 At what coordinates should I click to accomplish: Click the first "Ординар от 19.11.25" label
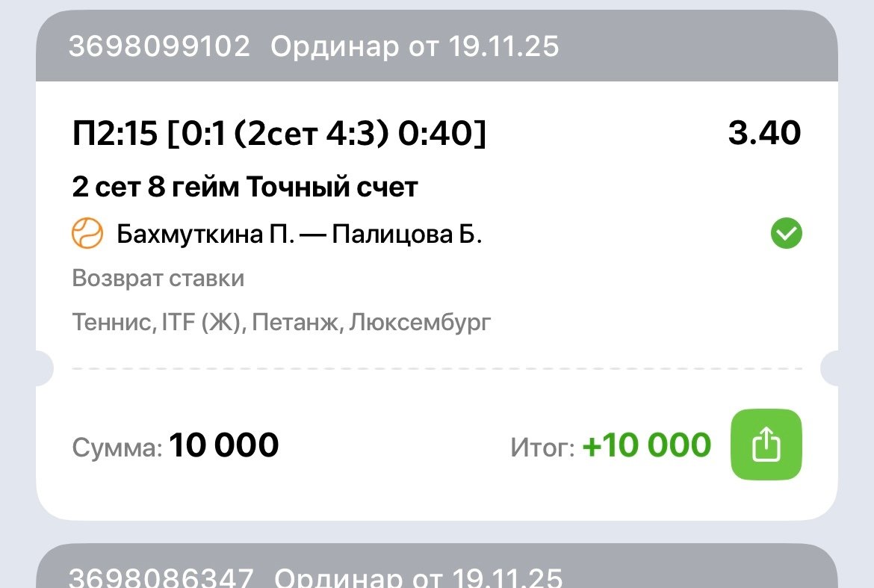(415, 47)
